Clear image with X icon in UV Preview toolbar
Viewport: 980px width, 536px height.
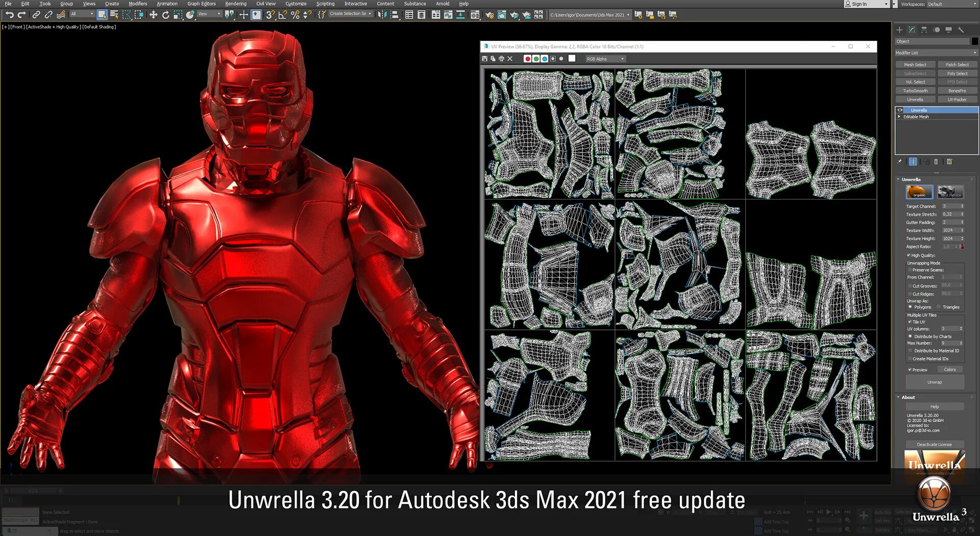click(x=510, y=59)
